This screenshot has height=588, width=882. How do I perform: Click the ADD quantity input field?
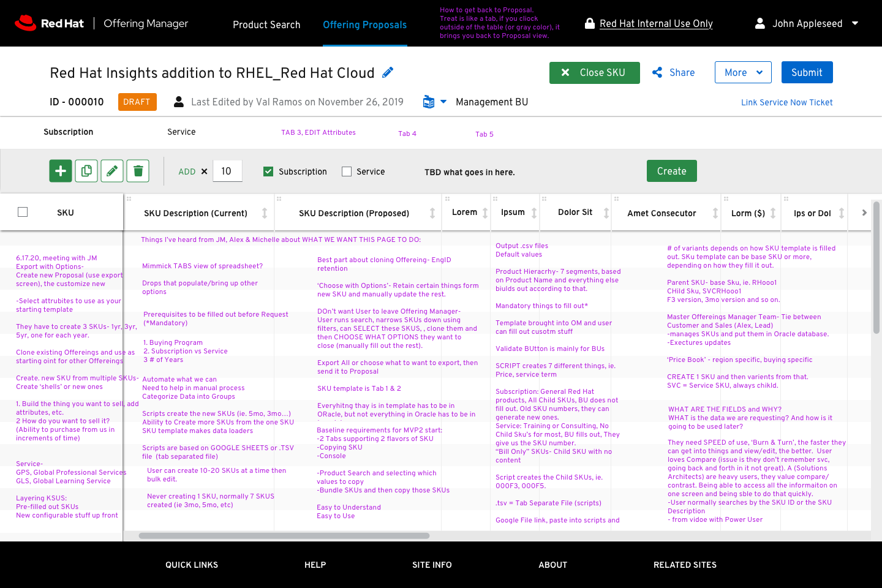click(x=227, y=171)
